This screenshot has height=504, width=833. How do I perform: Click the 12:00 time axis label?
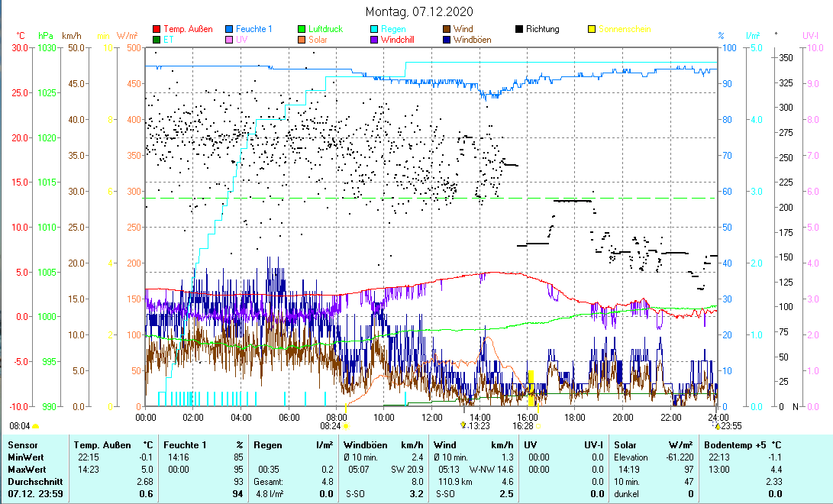[x=432, y=417]
